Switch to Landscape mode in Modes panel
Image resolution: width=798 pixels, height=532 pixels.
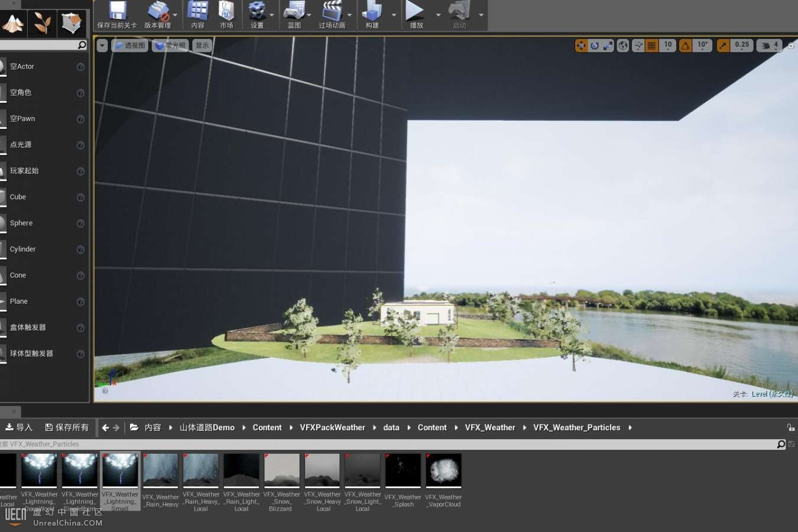[x=13, y=23]
